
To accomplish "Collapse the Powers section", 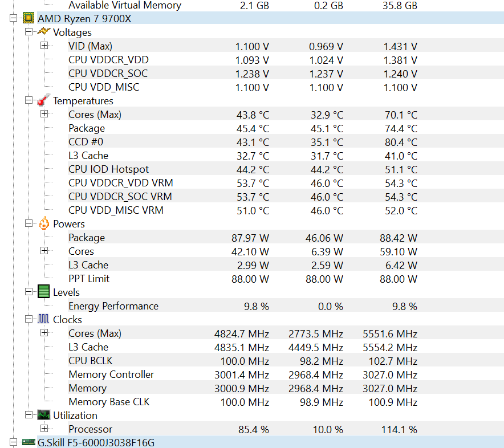I will pos(29,223).
